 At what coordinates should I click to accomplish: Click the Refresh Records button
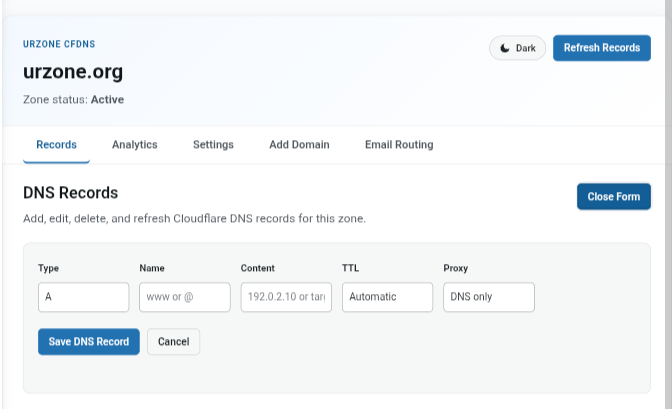[602, 48]
